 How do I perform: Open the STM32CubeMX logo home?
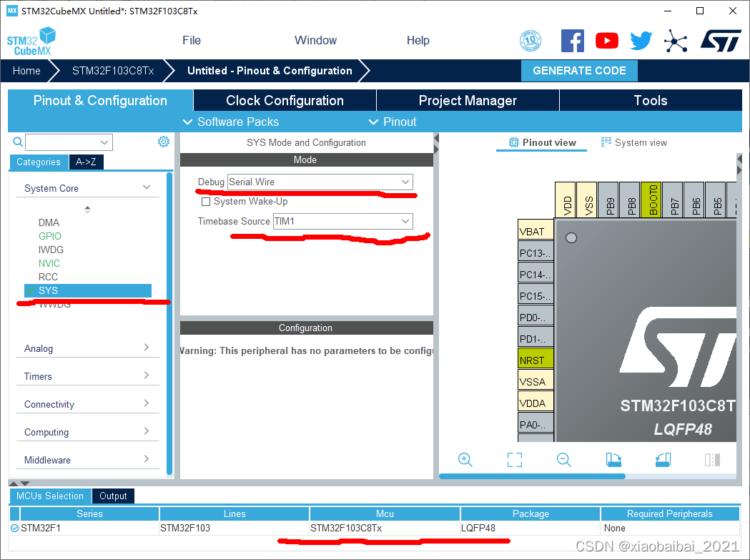tap(31, 41)
